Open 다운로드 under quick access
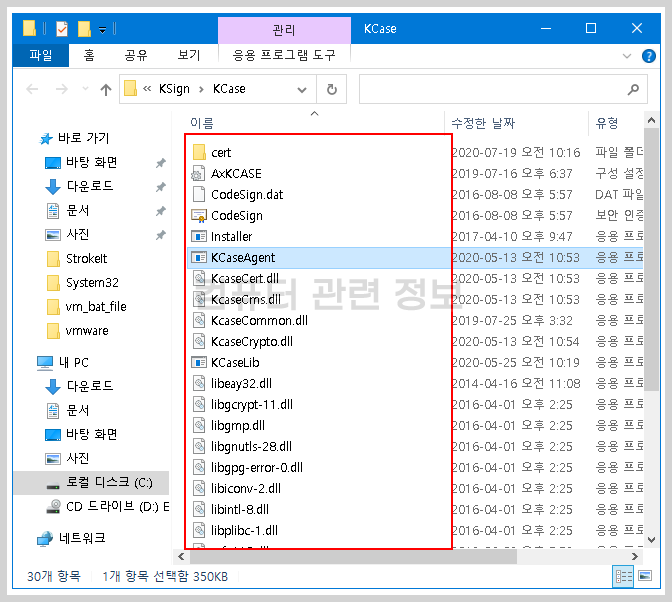The height and width of the screenshot is (602, 672). tap(90, 186)
